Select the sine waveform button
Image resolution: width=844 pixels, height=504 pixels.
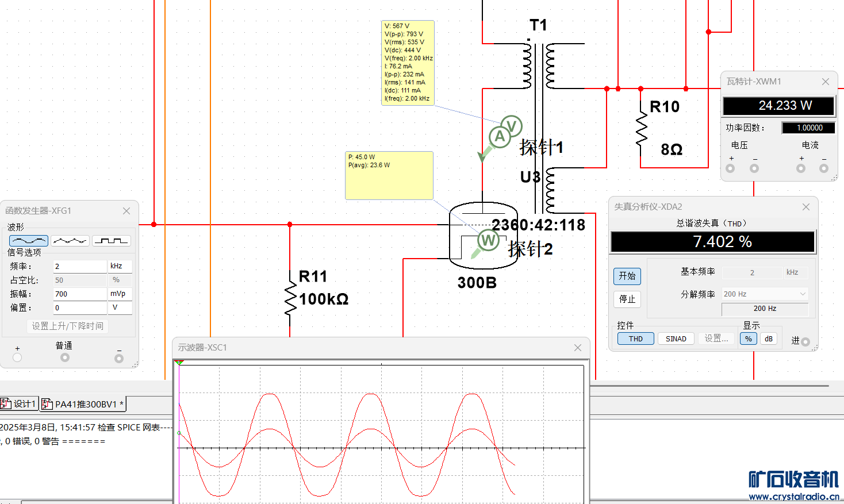click(x=29, y=241)
